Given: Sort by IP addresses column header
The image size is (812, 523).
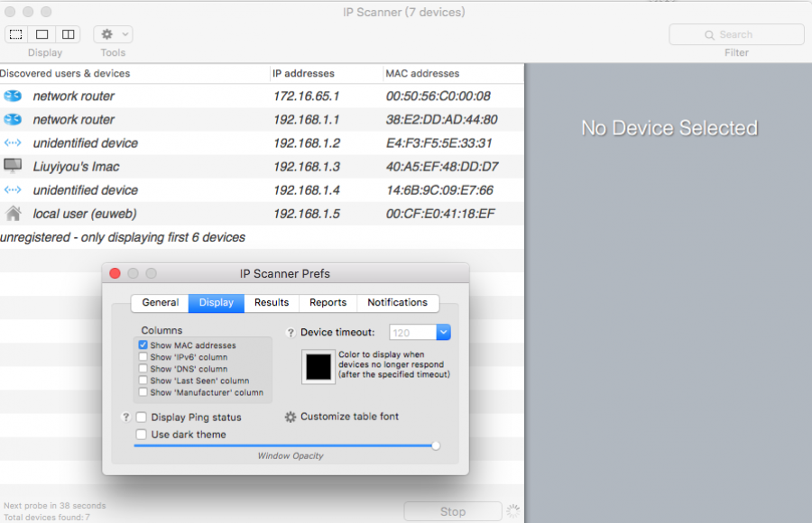Looking at the screenshot, I should (327, 74).
